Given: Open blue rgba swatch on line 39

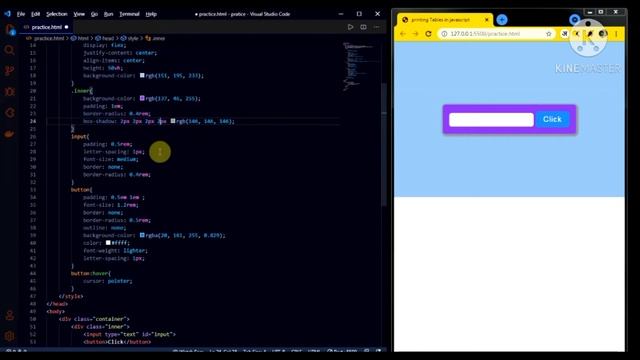Looking at the screenshot, I should 142,235.
